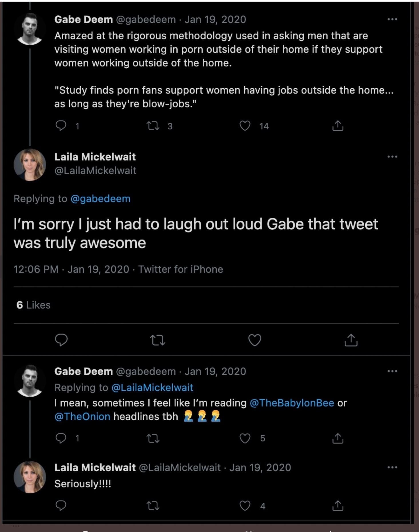This screenshot has height=532, width=419.
Task: Like the tweet with 14 likes
Action: tap(245, 126)
